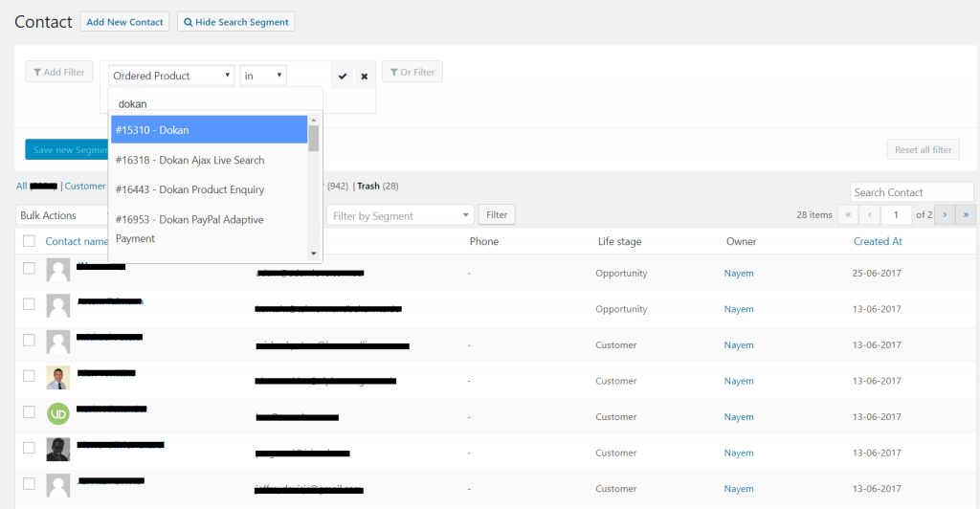This screenshot has width=980, height=509.
Task: Check the first Customer contact row
Action: point(29,341)
